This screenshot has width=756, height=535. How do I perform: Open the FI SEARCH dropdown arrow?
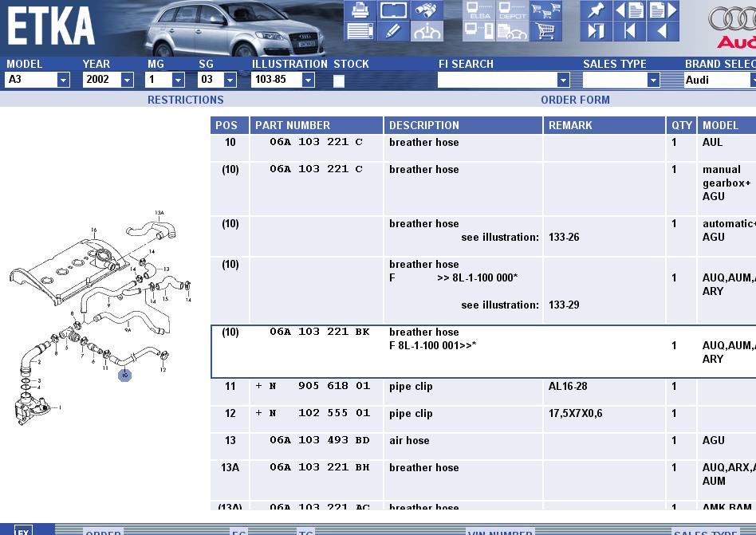point(563,80)
